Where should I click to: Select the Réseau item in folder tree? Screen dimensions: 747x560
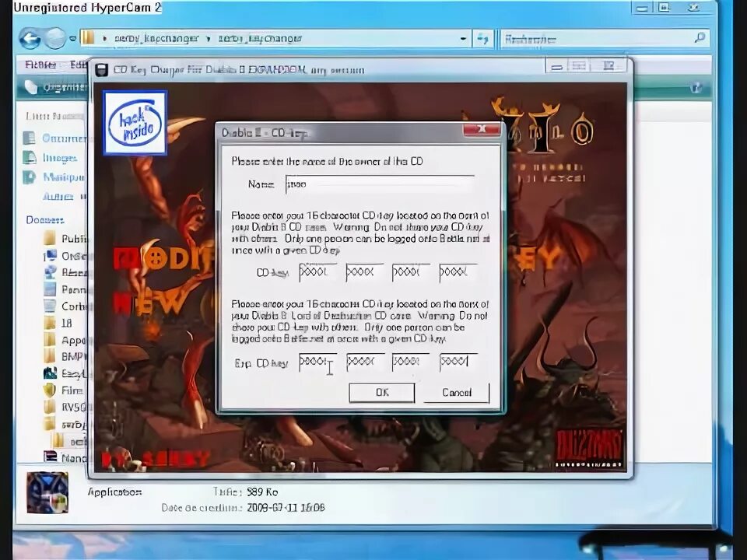point(65,272)
